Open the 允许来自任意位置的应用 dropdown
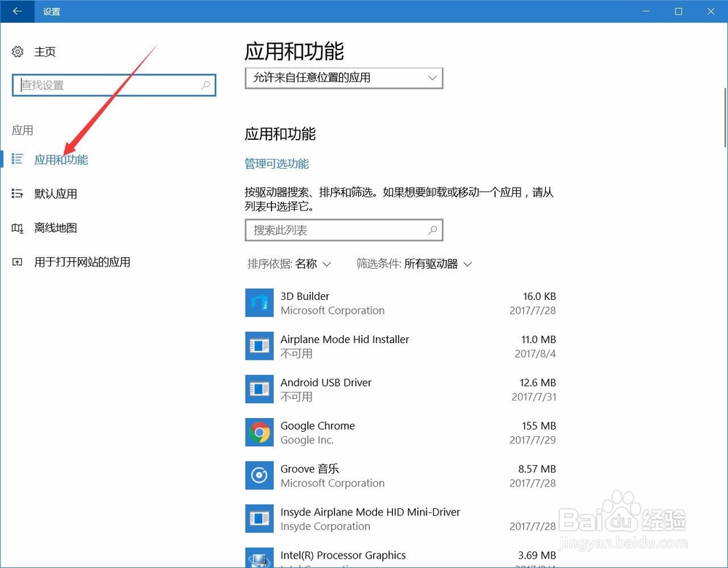This screenshot has height=568, width=728. tap(344, 78)
